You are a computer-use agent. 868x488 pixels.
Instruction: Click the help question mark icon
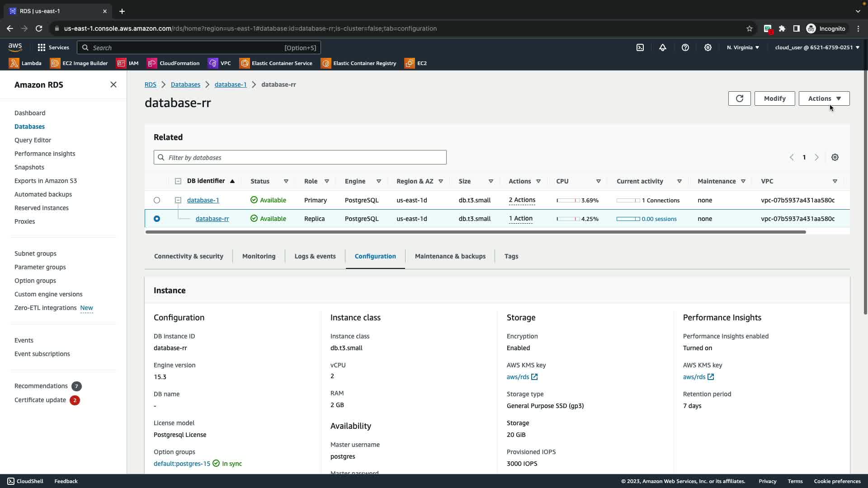pos(685,47)
